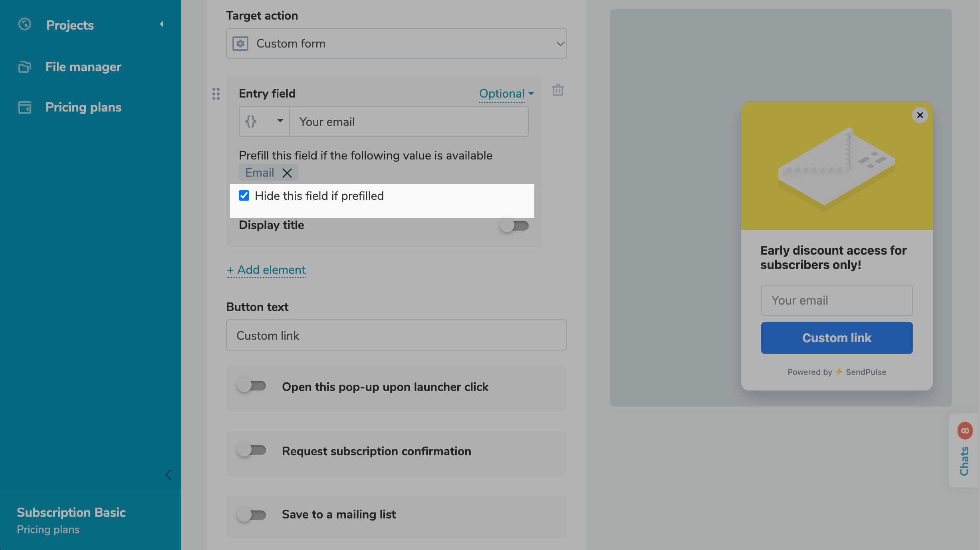The width and height of the screenshot is (980, 550).
Task: Turn on Request subscription confirmation
Action: (252, 450)
